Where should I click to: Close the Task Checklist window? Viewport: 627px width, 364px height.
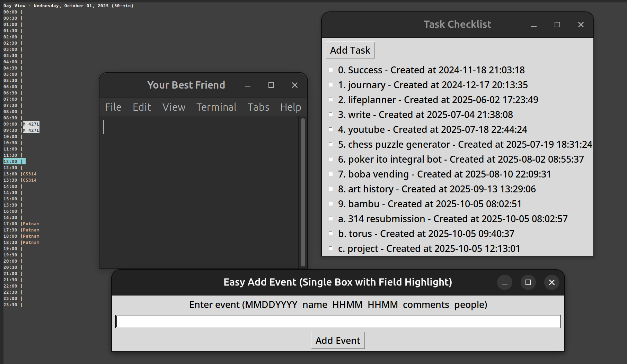coord(581,25)
